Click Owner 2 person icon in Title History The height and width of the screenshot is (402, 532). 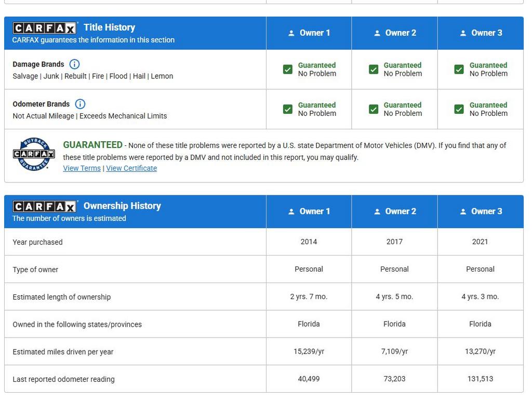coord(377,33)
